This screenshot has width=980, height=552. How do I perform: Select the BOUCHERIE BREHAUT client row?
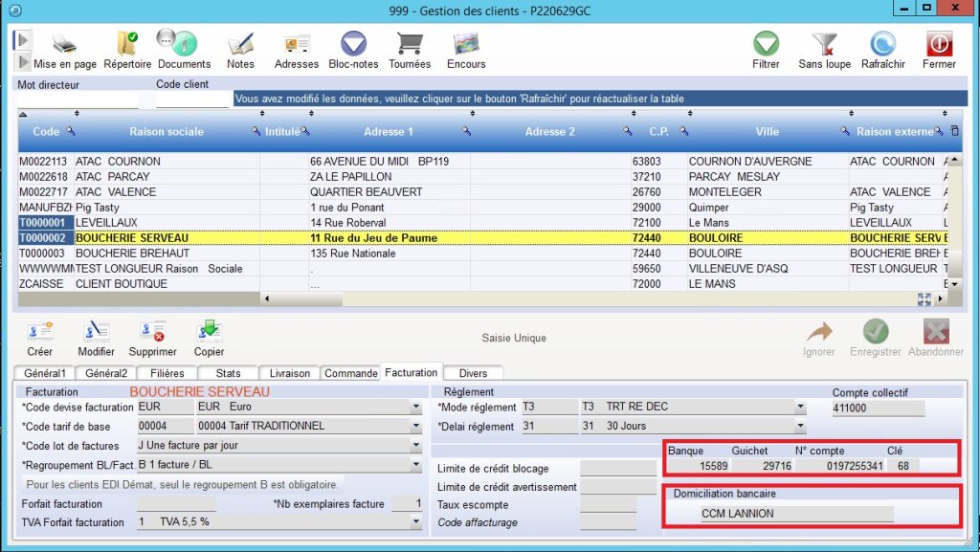(132, 254)
